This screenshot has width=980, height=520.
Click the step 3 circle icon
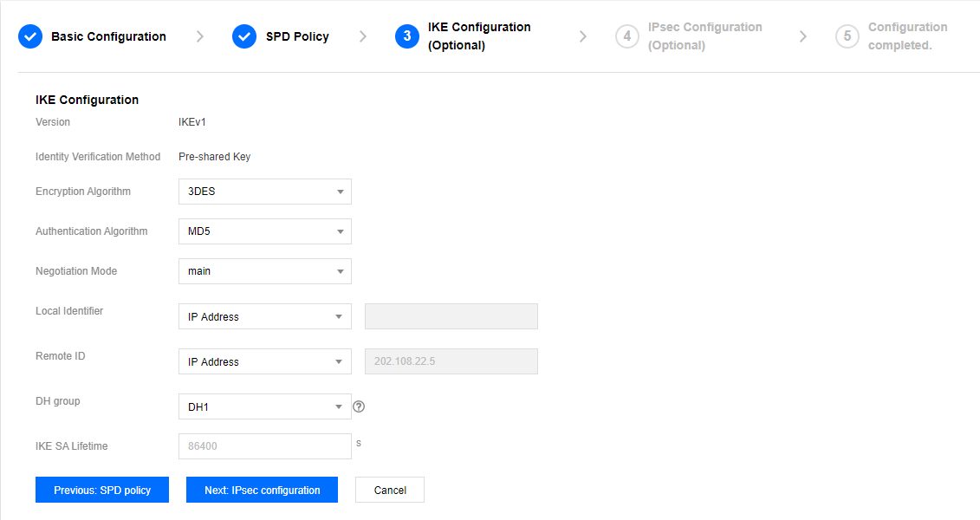click(407, 36)
